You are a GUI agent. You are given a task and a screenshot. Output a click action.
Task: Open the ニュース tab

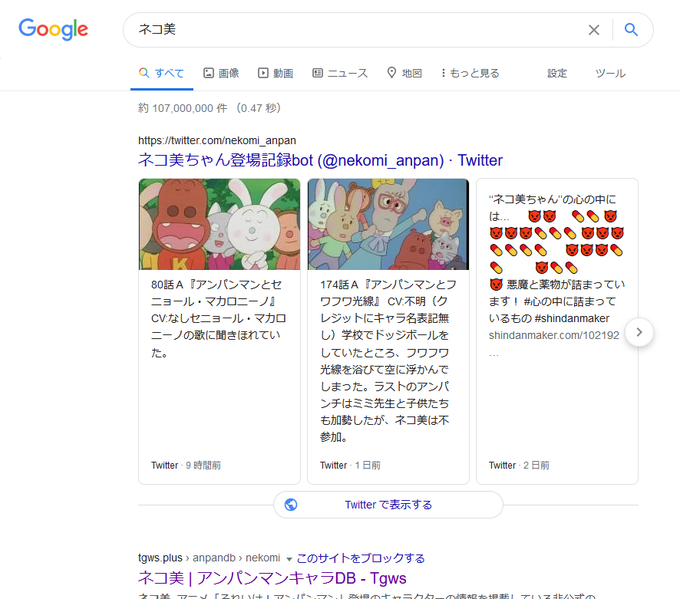tap(340, 73)
